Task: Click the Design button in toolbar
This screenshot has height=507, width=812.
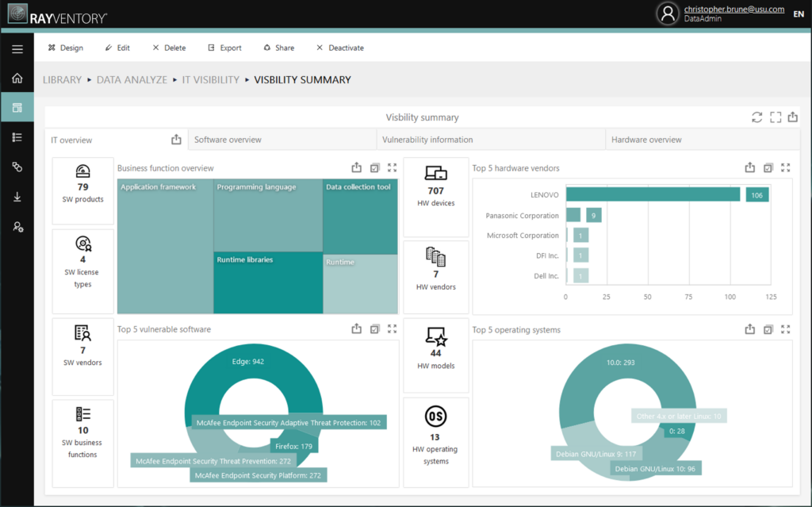Action: (65, 48)
